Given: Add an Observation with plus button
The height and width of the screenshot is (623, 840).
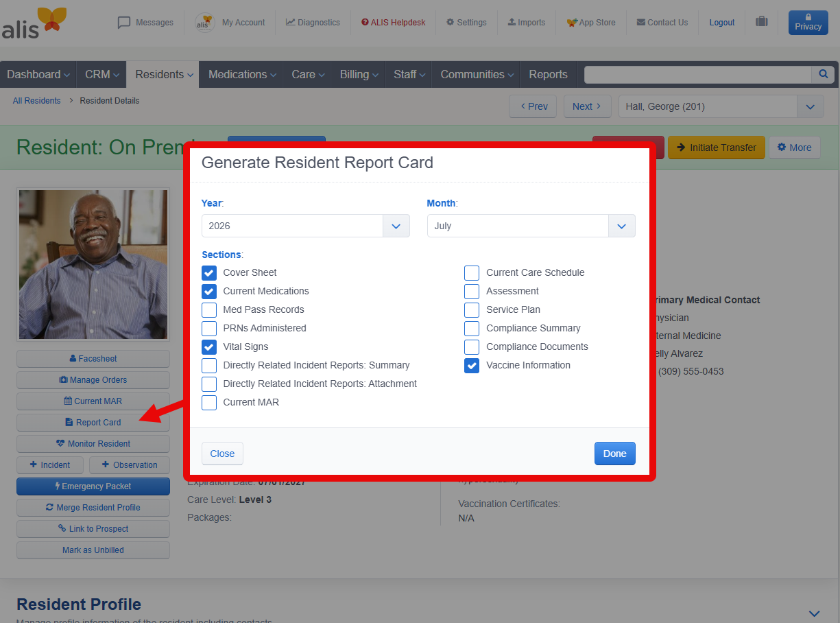Looking at the screenshot, I should (130, 465).
